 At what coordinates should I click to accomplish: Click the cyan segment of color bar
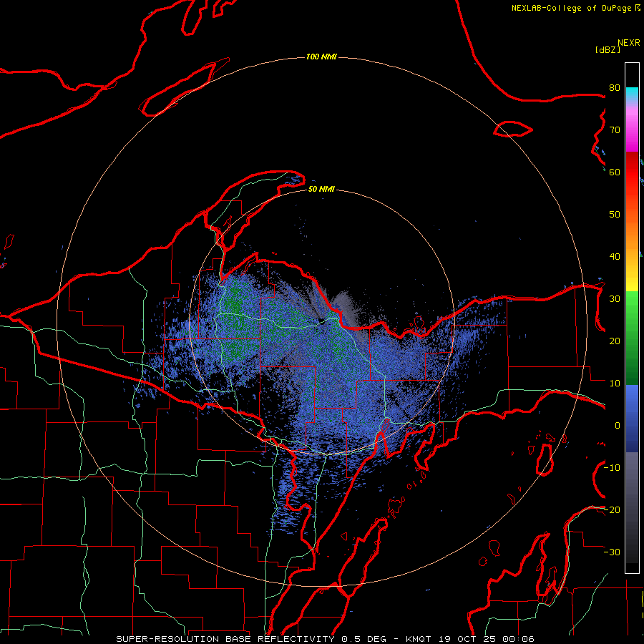point(632,94)
